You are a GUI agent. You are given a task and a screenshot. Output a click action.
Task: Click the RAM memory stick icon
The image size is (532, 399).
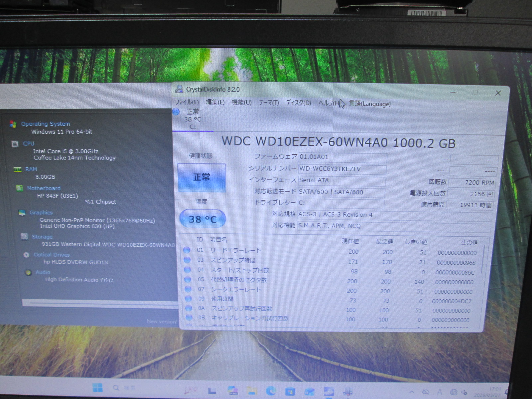click(x=17, y=169)
